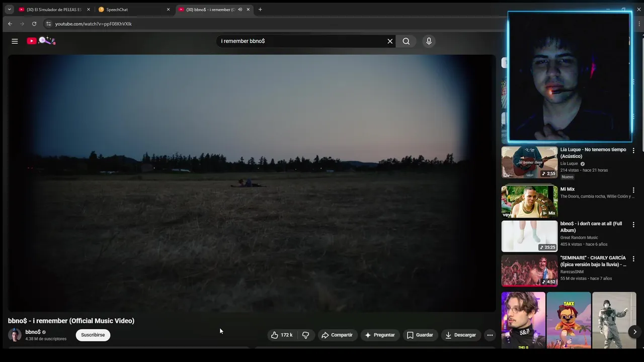
Task: Switch to El Simulador de PELEAS tab
Action: 53,10
